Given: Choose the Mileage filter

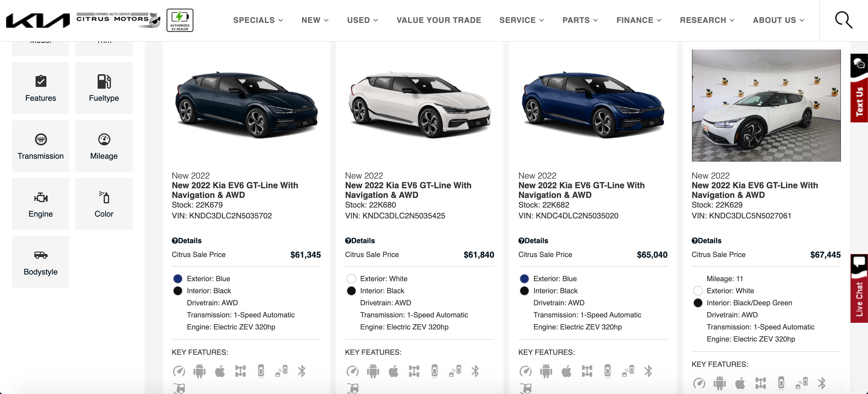Looking at the screenshot, I should (x=104, y=146).
